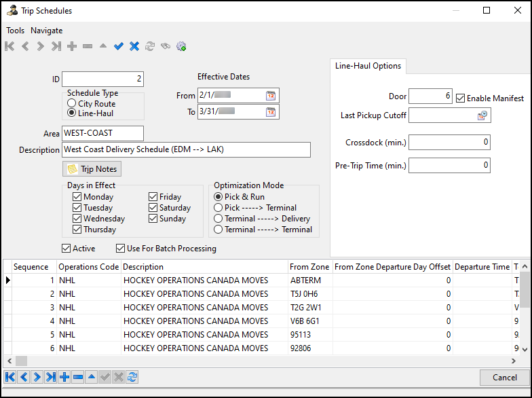The image size is (532, 398).
Task: Go to last record in bottom navigator
Action: 50,377
